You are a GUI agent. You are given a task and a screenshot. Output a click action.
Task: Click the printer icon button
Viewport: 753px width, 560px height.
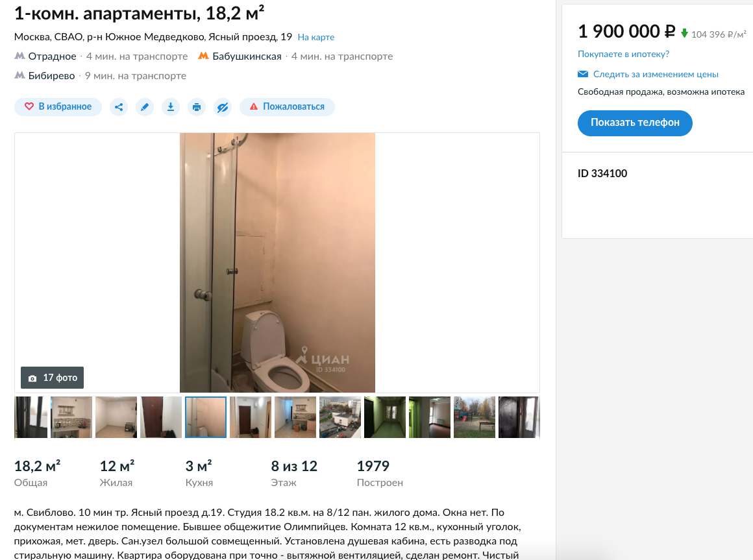[x=197, y=107]
